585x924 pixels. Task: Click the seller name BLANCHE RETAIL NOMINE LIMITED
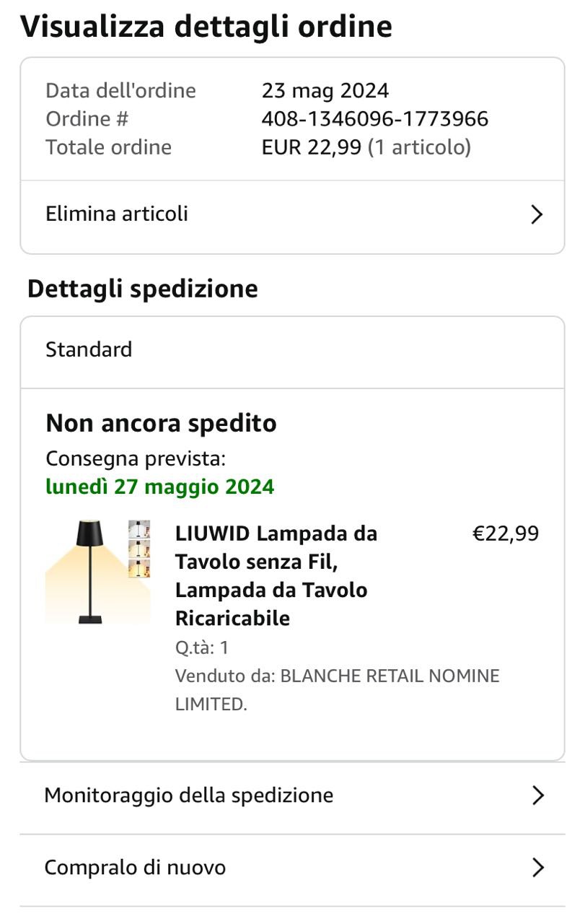[337, 689]
